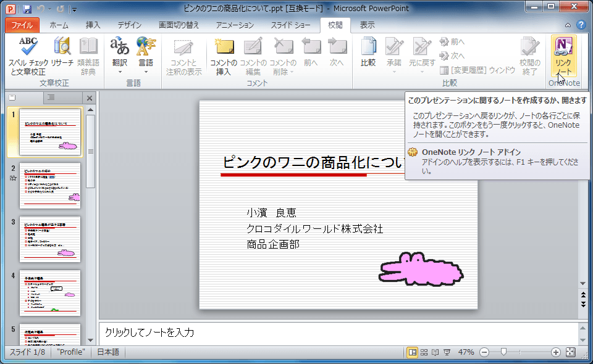
Task: Click the 47% zoom level button
Action: 466,352
